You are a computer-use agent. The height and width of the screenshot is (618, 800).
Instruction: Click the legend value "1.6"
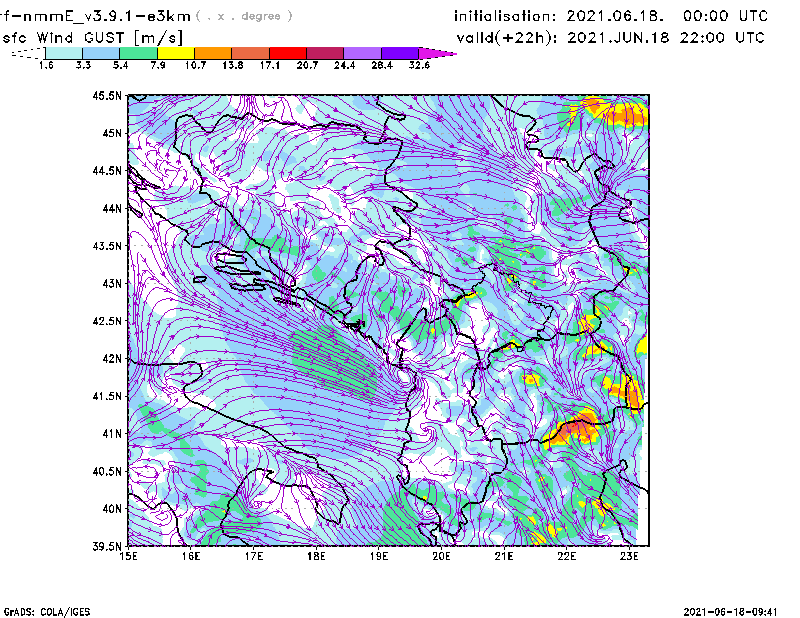point(46,65)
